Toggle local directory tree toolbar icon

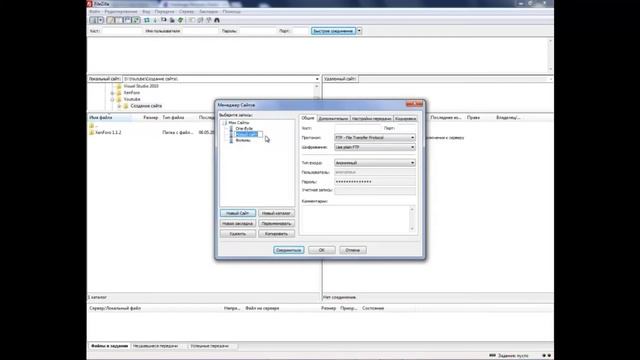point(119,20)
